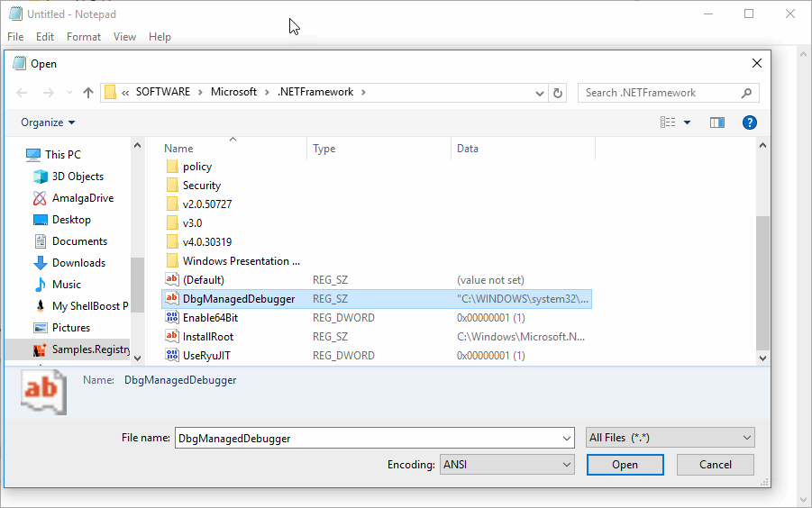
Task: Click the Open button
Action: [x=625, y=465]
